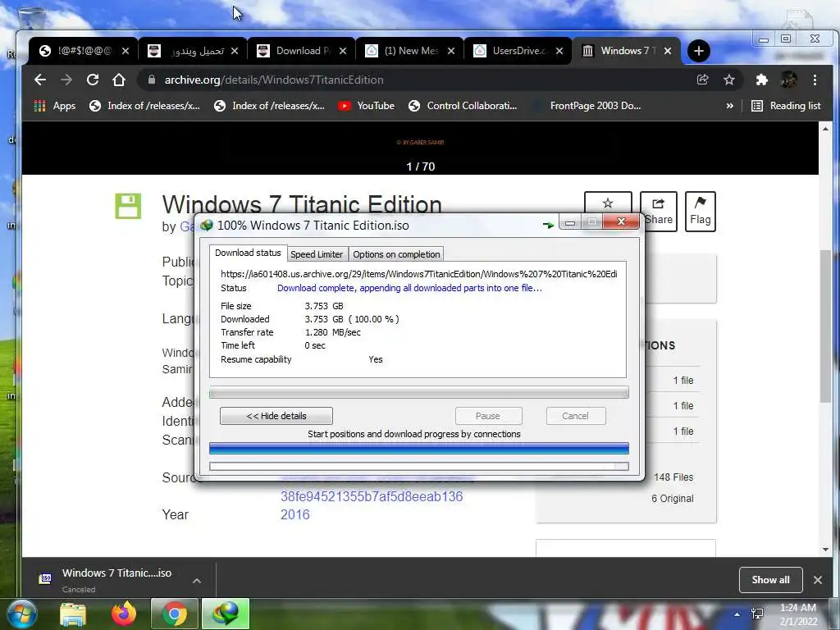Select the Download status tab
840x630 pixels.
click(248, 253)
